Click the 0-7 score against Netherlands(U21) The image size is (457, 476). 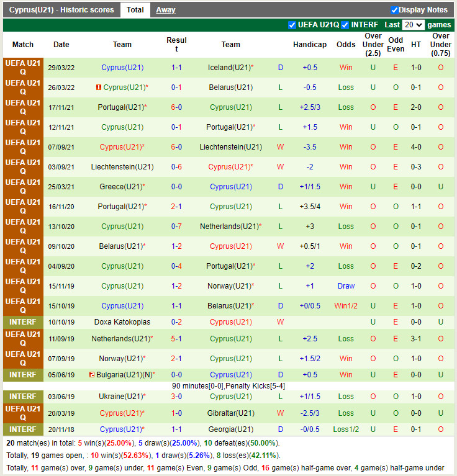[x=176, y=227]
